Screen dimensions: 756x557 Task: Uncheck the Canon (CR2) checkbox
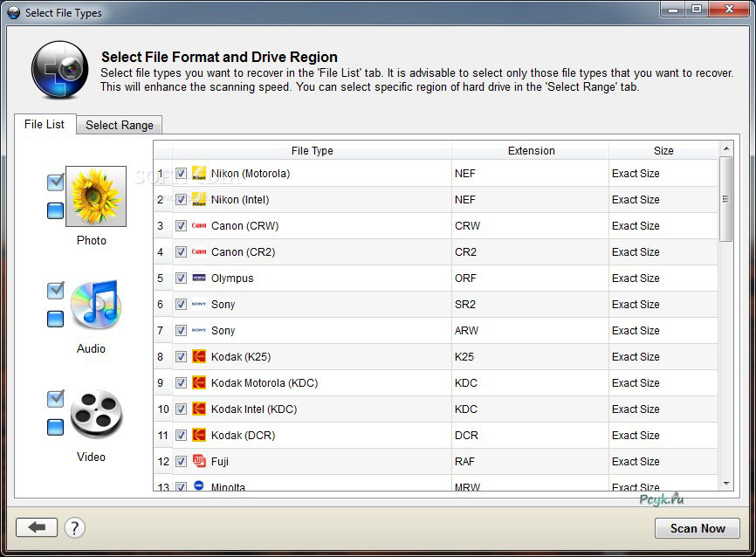click(x=182, y=252)
